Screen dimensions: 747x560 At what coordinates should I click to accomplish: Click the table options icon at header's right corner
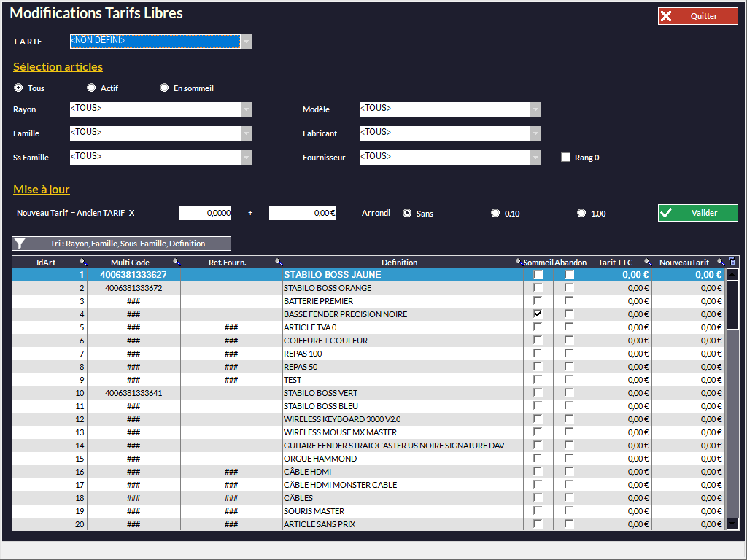pyautogui.click(x=732, y=262)
